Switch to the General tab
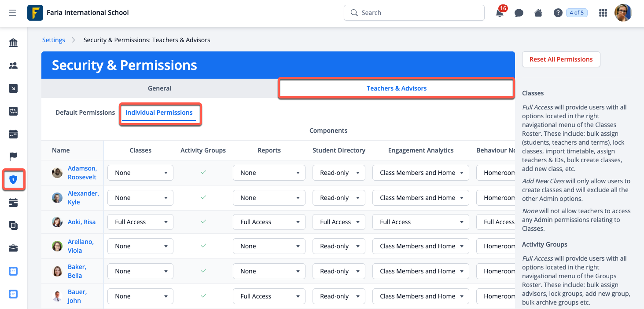 (x=159, y=88)
